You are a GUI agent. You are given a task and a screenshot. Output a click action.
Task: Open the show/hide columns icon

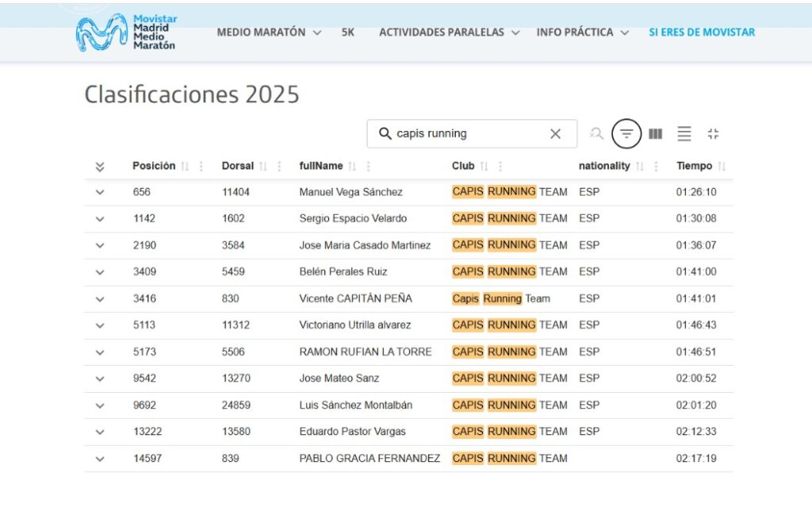coord(655,134)
